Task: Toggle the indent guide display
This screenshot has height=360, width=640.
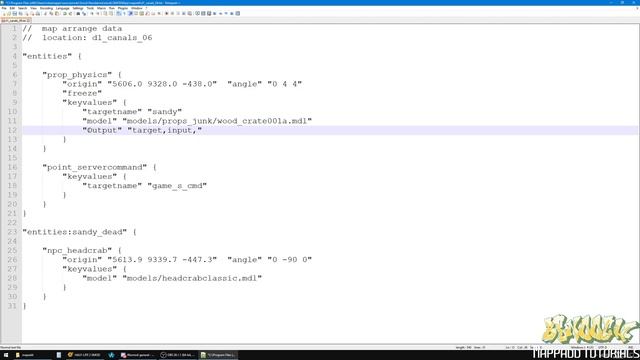Action: (131, 13)
